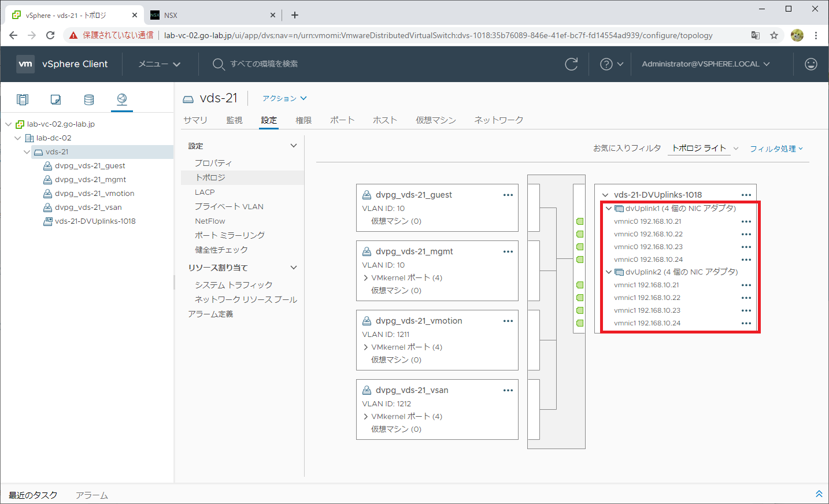
Task: Open the Storage inventory icon
Action: coord(89,99)
